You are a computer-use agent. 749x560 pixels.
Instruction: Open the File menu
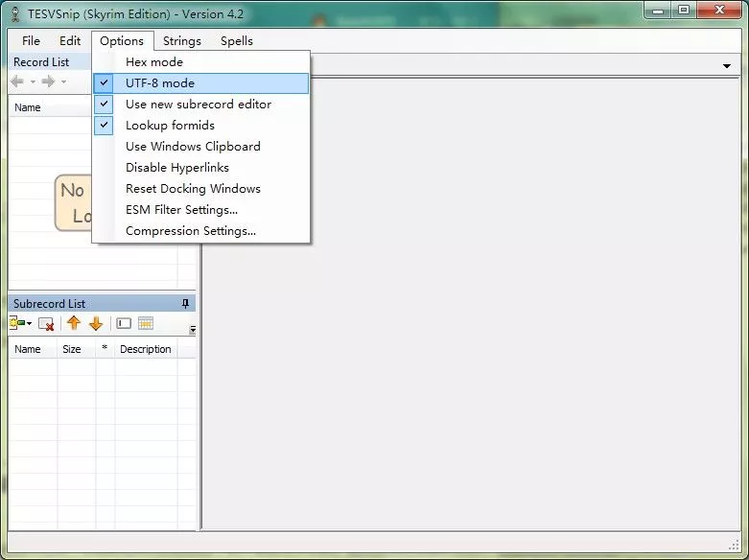31,41
